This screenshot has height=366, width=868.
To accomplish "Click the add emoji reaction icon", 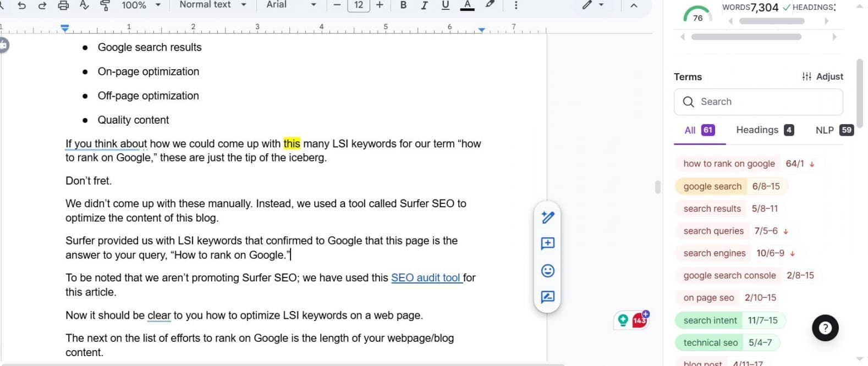I will click(547, 270).
